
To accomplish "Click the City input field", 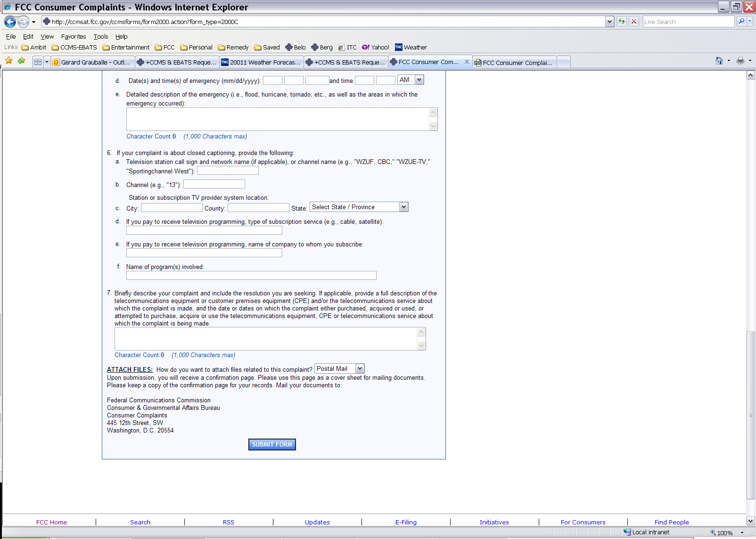I will tap(172, 207).
